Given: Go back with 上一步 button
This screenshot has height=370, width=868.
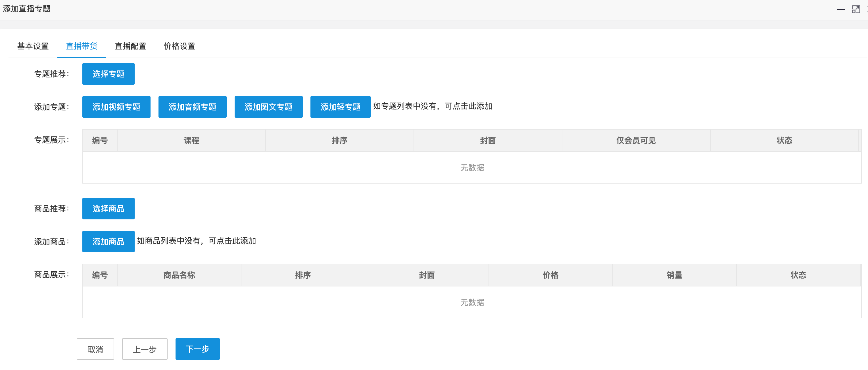Looking at the screenshot, I should (145, 349).
